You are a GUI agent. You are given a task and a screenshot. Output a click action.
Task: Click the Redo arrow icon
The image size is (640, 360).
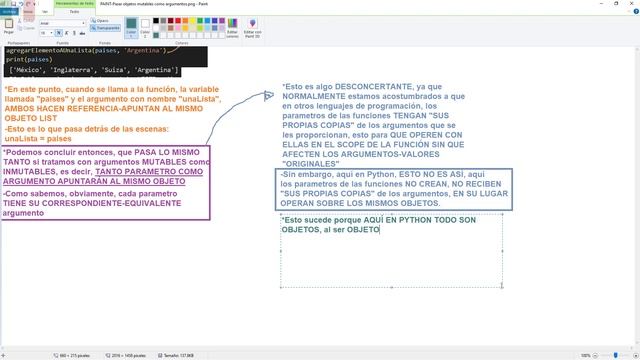coord(28,4)
